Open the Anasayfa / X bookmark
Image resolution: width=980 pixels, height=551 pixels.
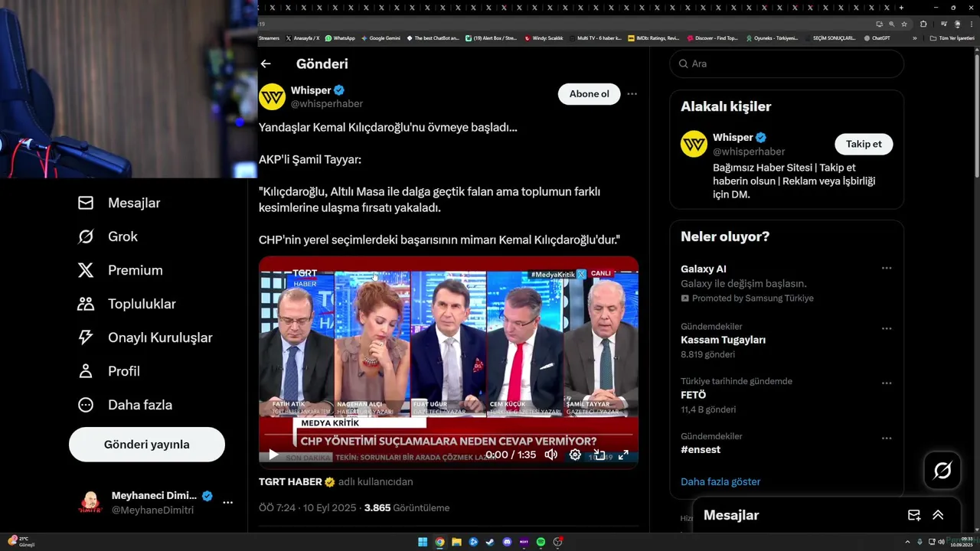(302, 38)
